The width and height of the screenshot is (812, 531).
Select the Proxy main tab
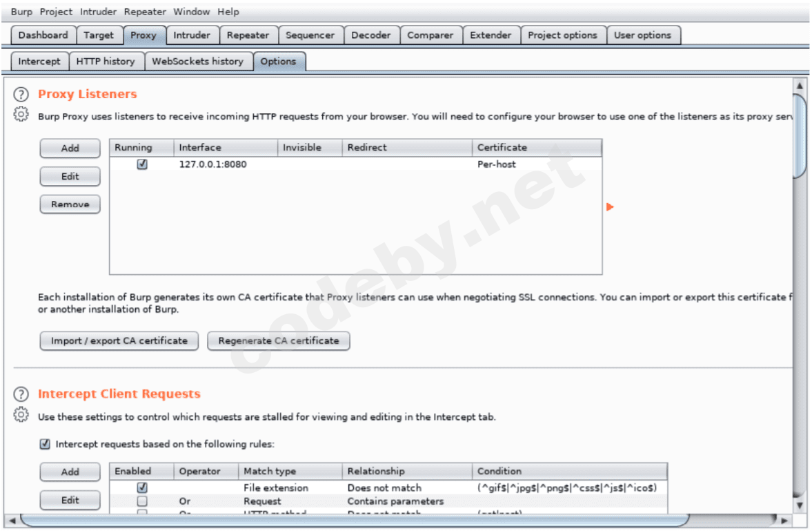tap(143, 35)
